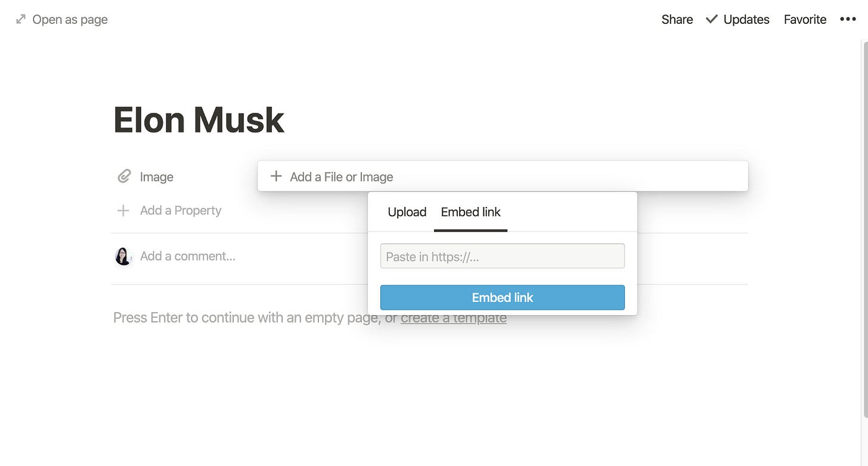Click the blue Embed link button
Screen dimensions: 868x466
(503, 297)
